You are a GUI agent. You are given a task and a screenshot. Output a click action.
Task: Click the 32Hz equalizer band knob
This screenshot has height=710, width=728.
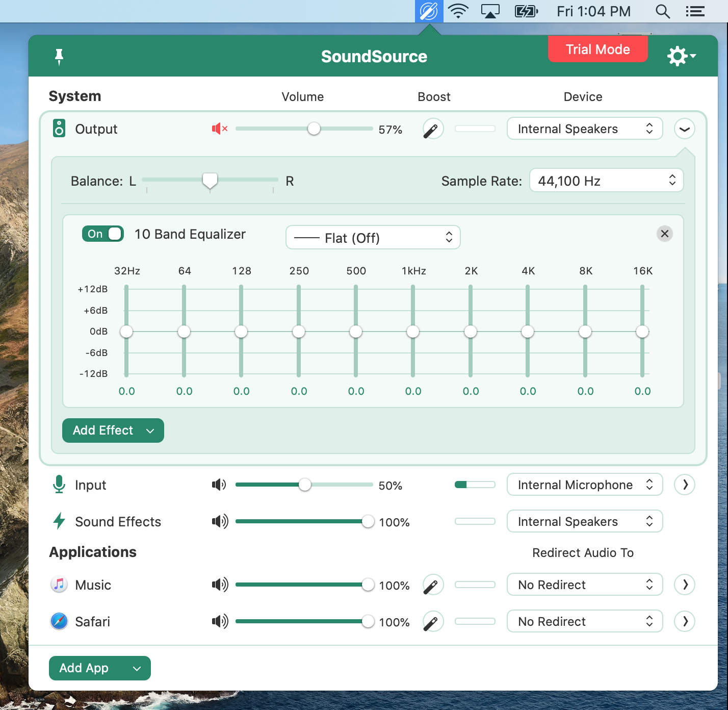pyautogui.click(x=126, y=332)
